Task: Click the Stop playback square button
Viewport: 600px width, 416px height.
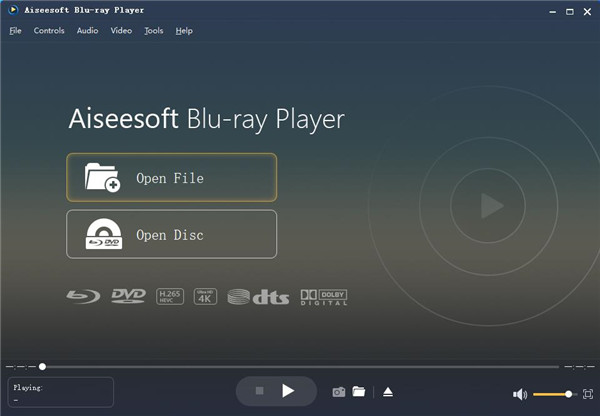Action: coord(259,391)
